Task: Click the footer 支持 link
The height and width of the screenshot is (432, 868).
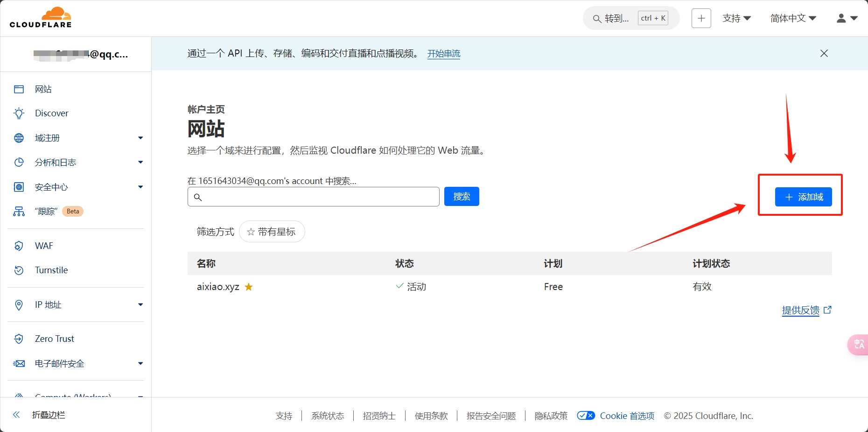Action: 284,416
